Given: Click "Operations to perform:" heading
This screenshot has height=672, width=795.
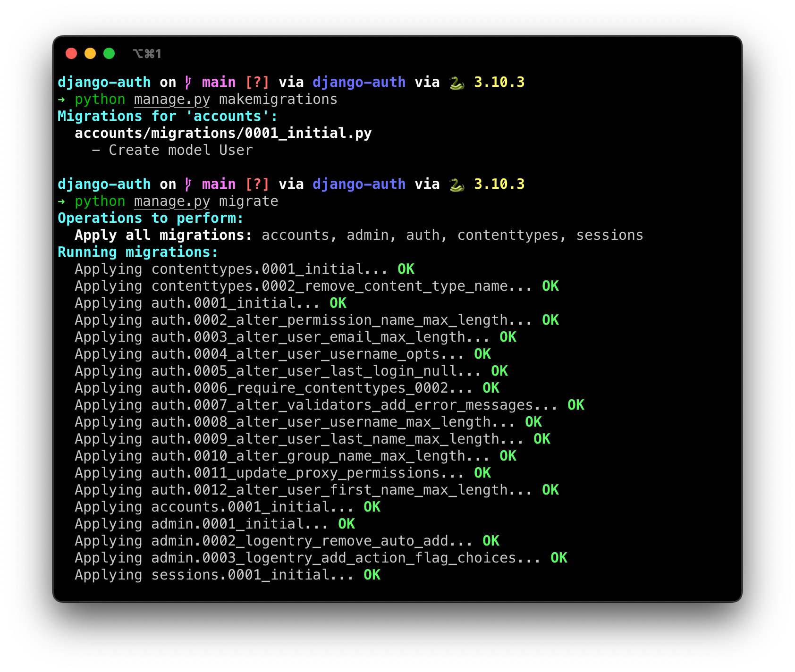Looking at the screenshot, I should tap(151, 218).
